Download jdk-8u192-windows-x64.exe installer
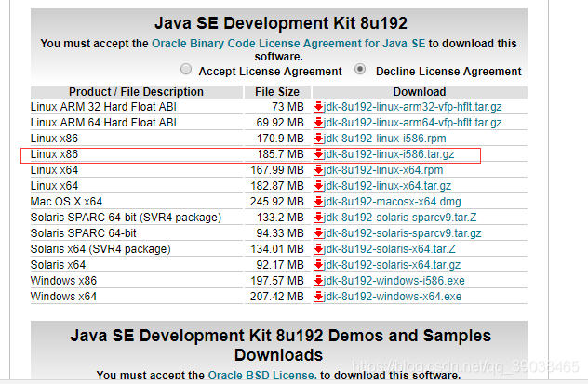The image size is (588, 384). (x=393, y=297)
